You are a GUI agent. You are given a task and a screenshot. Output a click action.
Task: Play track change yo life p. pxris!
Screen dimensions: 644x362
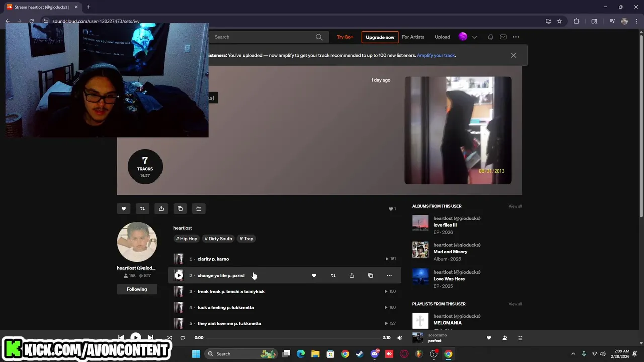coord(179,275)
